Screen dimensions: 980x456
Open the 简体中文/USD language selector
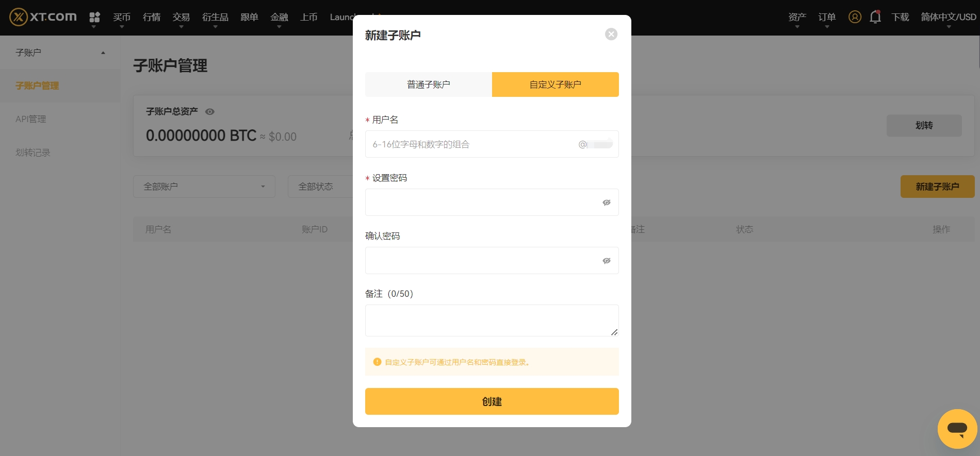pyautogui.click(x=949, y=18)
